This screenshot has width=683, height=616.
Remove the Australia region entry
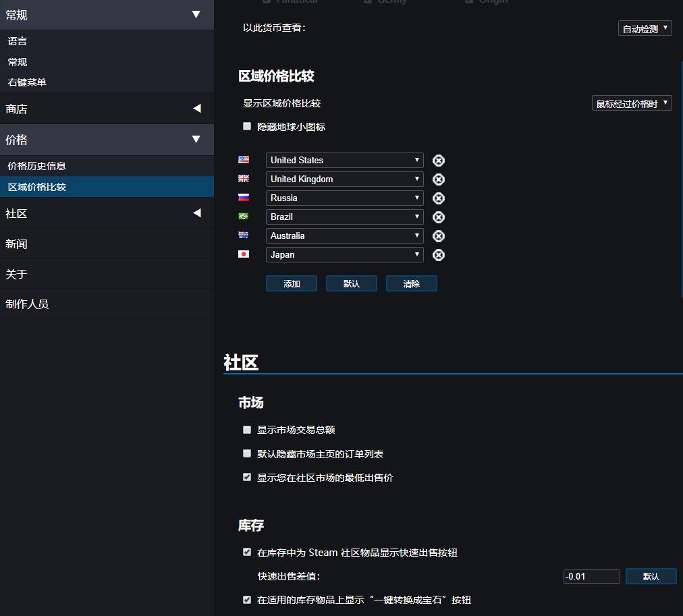(438, 235)
